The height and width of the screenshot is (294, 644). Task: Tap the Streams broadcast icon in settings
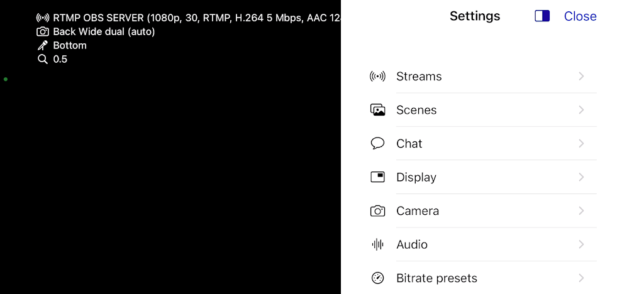tap(377, 77)
